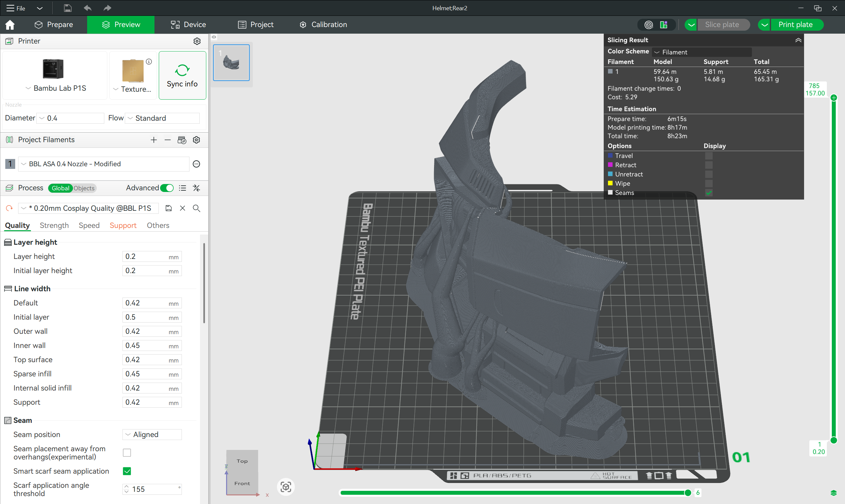Uncheck the Seams display option
The image size is (845, 504).
[x=709, y=193]
